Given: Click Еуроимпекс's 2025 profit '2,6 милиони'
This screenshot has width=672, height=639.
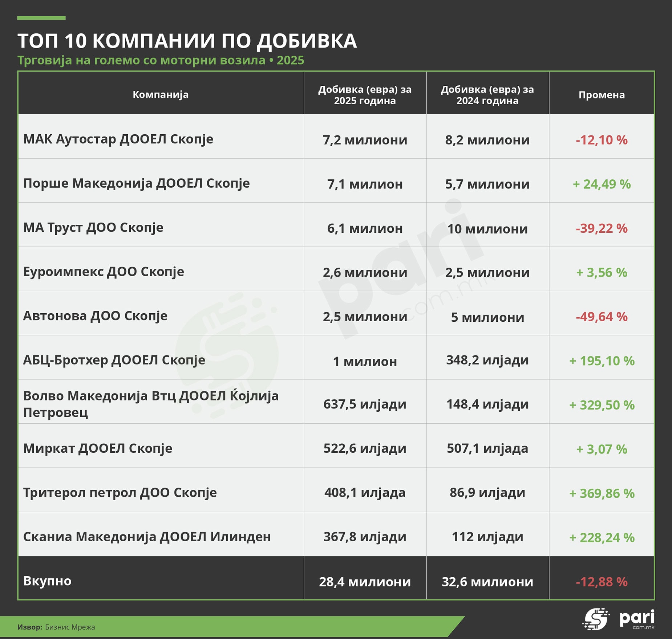Looking at the screenshot, I should coord(365,273).
